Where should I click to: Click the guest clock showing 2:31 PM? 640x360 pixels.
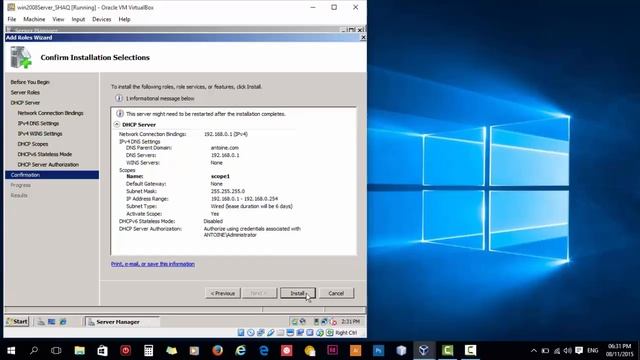[x=351, y=322]
